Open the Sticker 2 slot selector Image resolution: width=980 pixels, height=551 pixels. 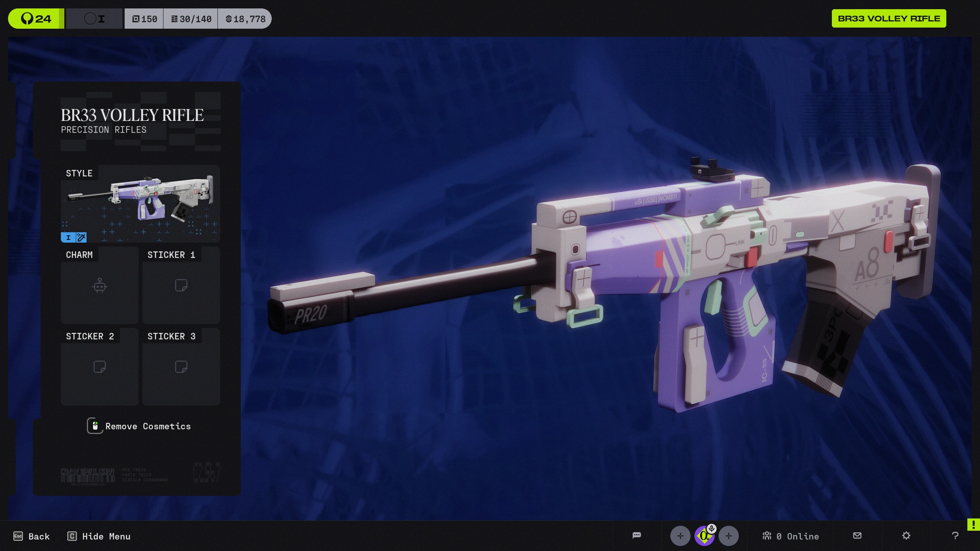(x=100, y=366)
